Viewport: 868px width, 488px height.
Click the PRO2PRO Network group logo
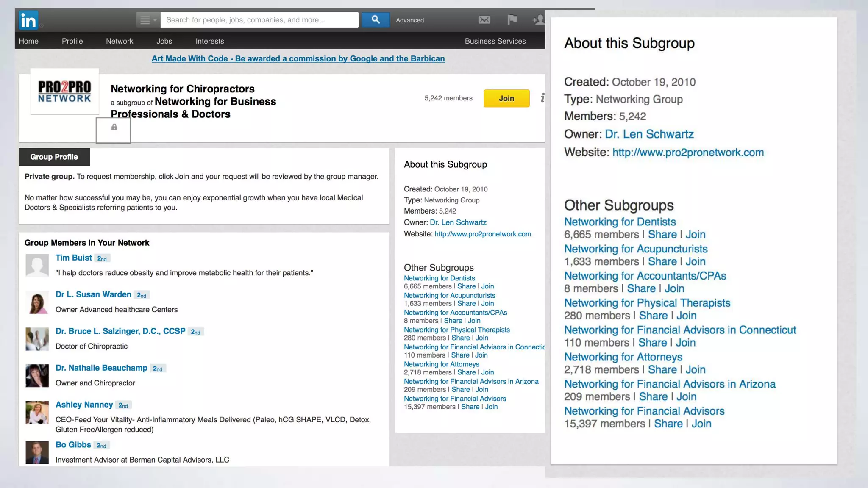click(x=64, y=91)
